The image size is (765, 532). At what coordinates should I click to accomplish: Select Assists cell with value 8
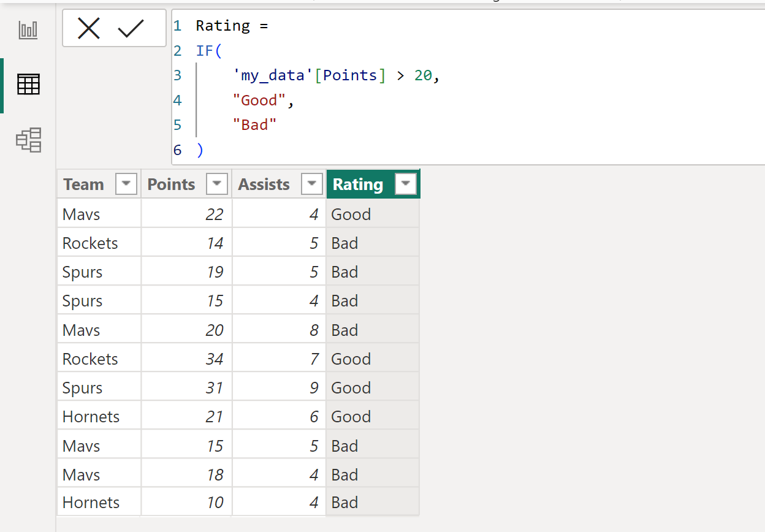(279, 330)
